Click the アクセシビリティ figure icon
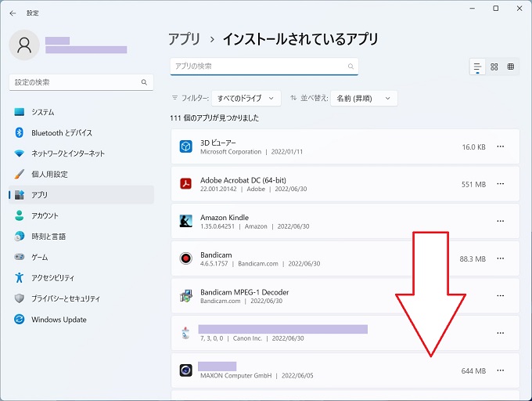 (x=20, y=277)
